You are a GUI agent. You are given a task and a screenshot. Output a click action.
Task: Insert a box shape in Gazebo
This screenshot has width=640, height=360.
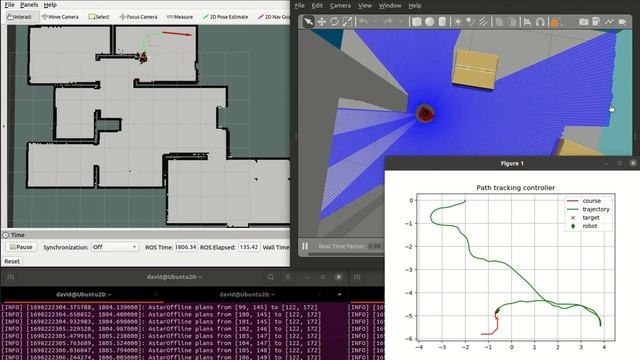coord(416,22)
